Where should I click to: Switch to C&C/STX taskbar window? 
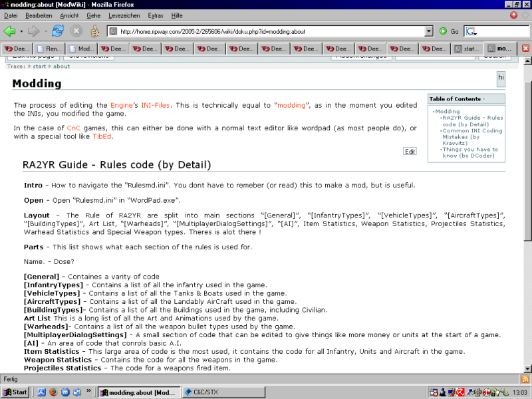coord(223,392)
